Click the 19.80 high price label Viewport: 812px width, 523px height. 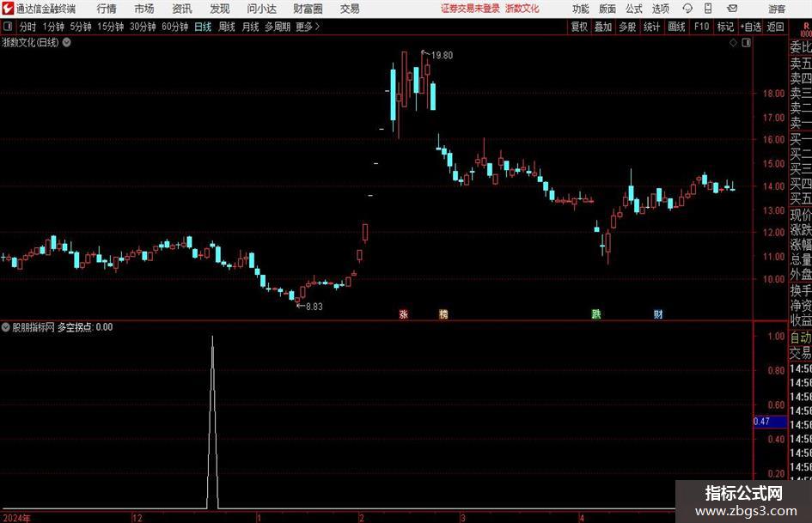click(x=442, y=56)
